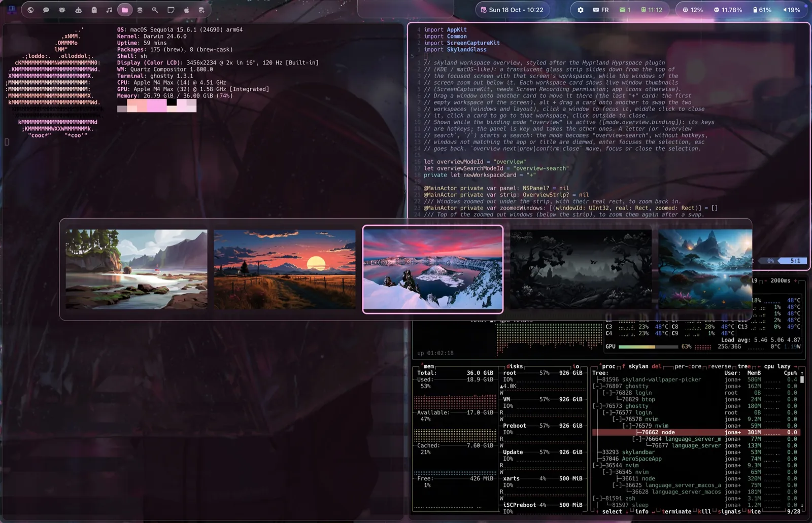Click the CPU usage indicator 12%
This screenshot has width=812, height=523.
693,10
